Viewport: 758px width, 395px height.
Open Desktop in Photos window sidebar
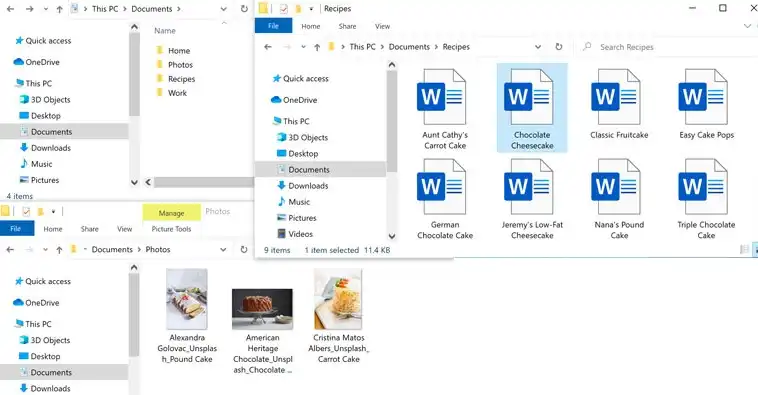click(x=39, y=356)
